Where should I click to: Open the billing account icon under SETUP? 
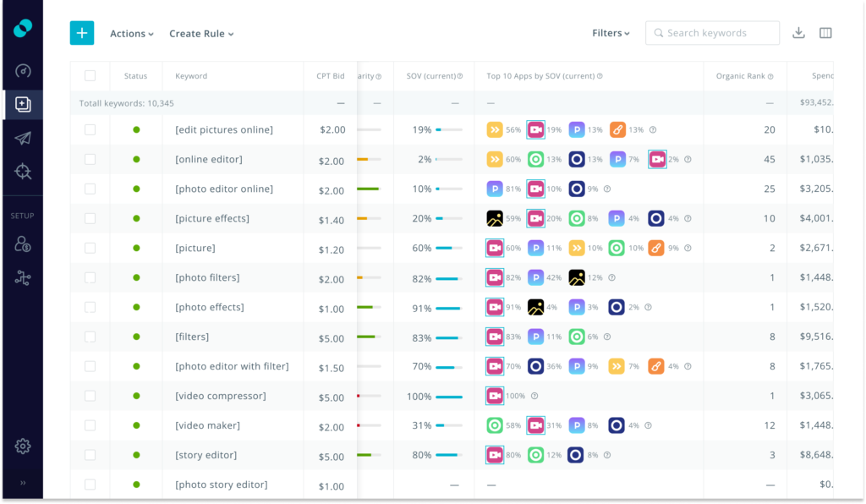22,243
